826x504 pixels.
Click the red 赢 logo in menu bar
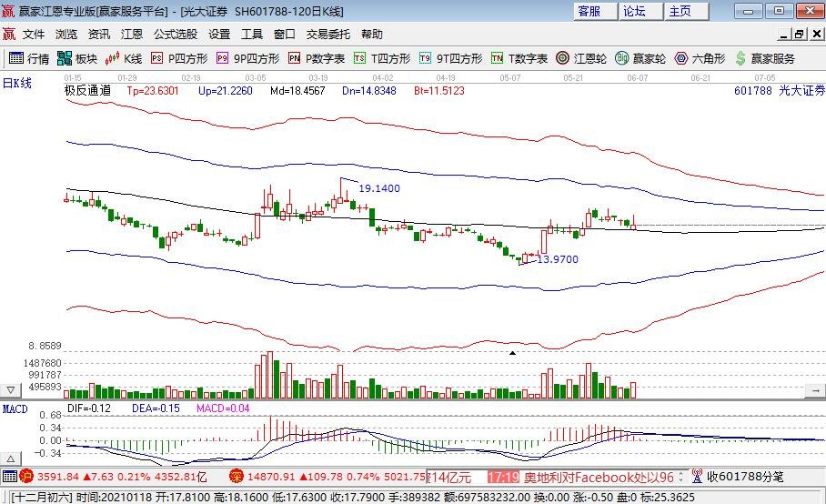[x=9, y=35]
